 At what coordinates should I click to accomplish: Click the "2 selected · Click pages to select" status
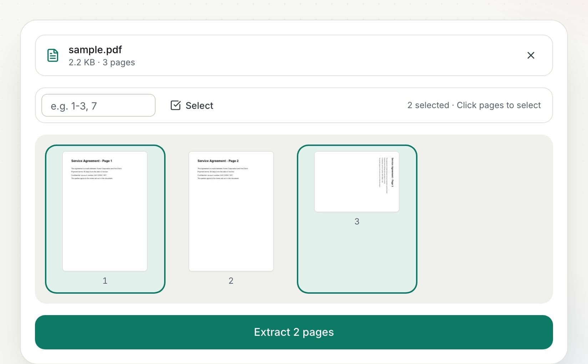click(474, 105)
